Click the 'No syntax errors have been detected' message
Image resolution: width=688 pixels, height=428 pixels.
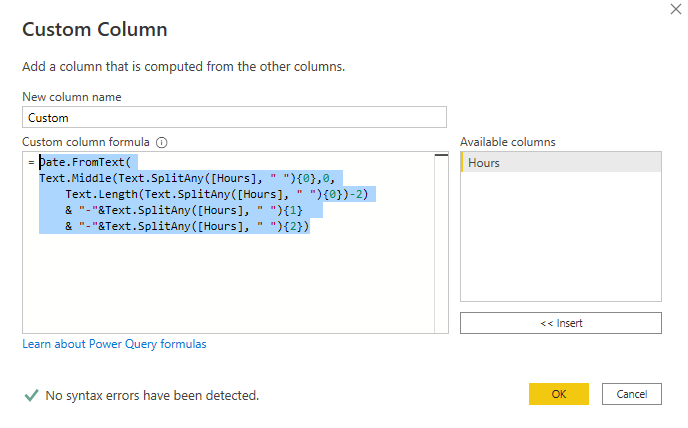[152, 396]
